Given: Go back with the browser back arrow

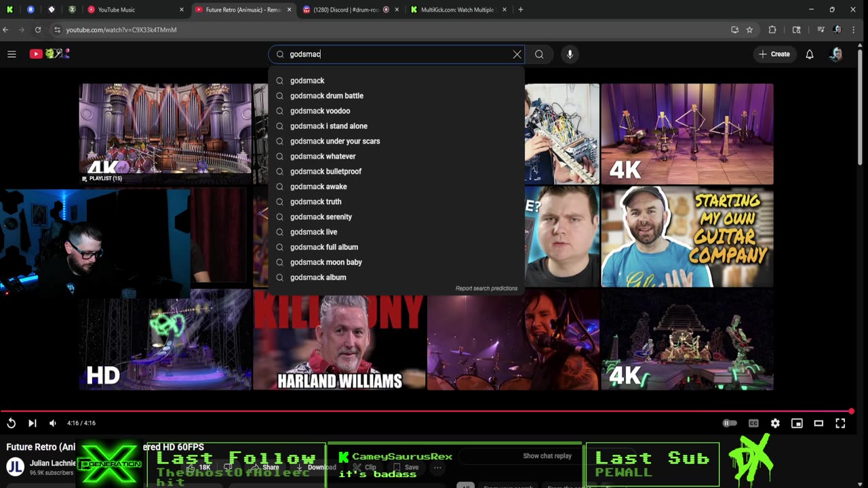Looking at the screenshot, I should point(5,30).
